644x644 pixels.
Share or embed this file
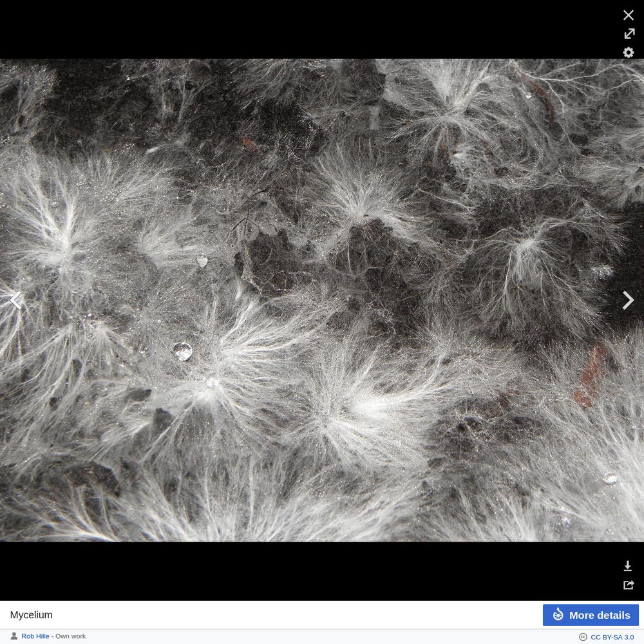coord(629,585)
